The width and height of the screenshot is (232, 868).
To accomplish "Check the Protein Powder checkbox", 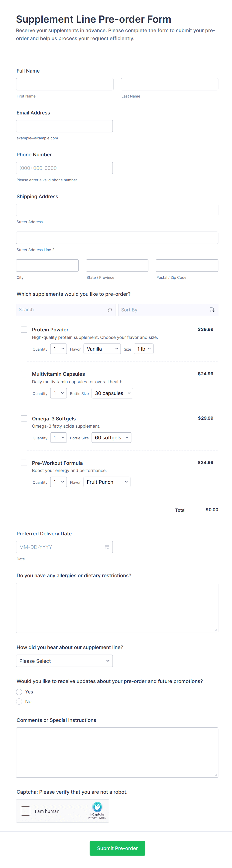I will pyautogui.click(x=24, y=330).
